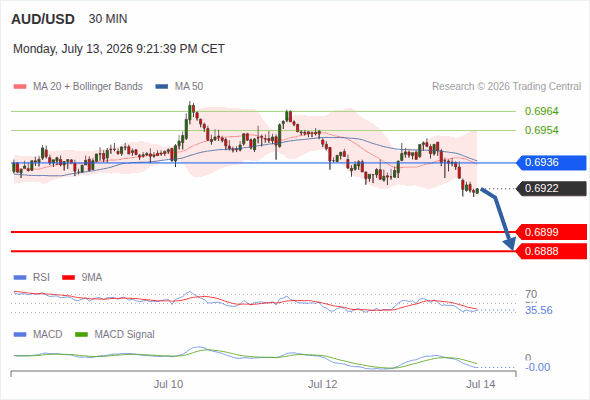Click the RSI value 35.56
The height and width of the screenshot is (400, 590).
(539, 310)
